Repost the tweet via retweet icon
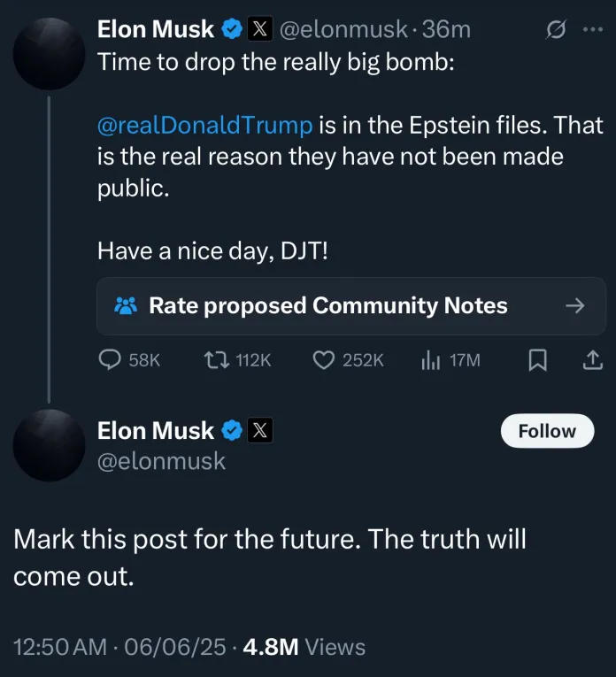616x677 pixels. pos(215,359)
